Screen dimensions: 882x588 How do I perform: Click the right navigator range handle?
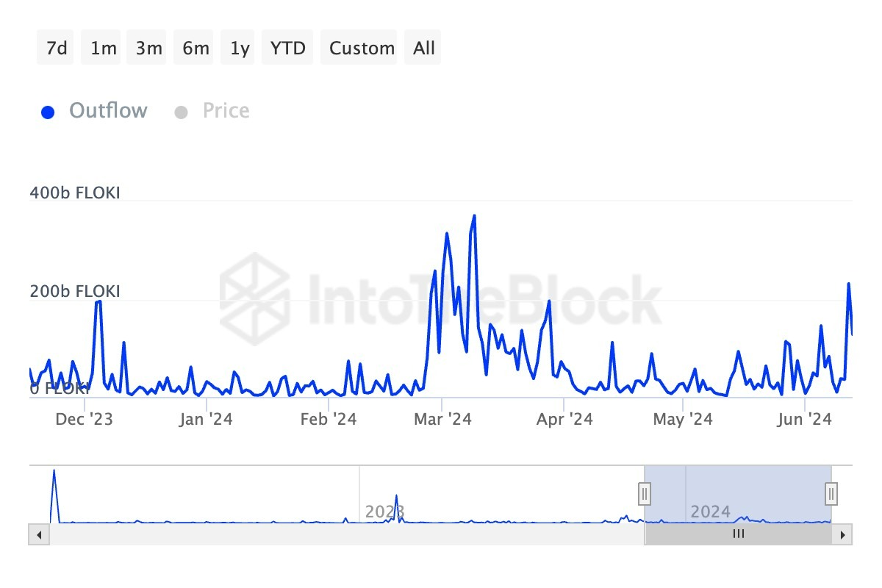(x=831, y=493)
